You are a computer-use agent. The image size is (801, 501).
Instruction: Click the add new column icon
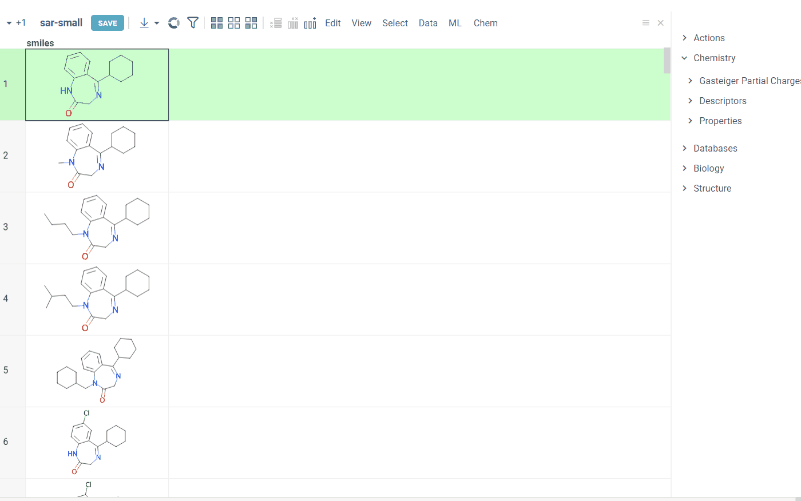pos(310,23)
